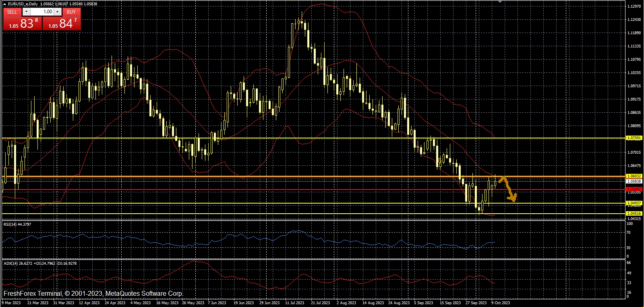Viewport: 644px width, 307px height.
Task: Select the orange hand-drawn arrow
Action: [x=508, y=188]
